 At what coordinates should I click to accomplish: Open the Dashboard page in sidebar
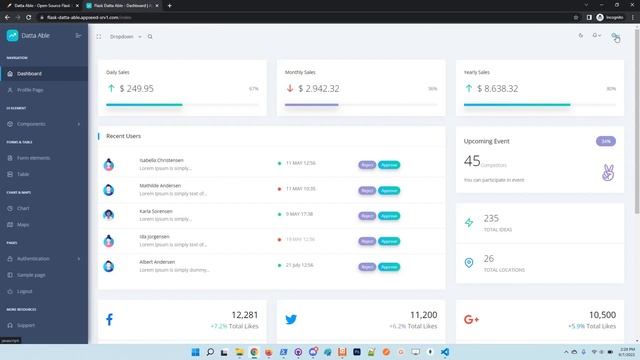[44, 73]
